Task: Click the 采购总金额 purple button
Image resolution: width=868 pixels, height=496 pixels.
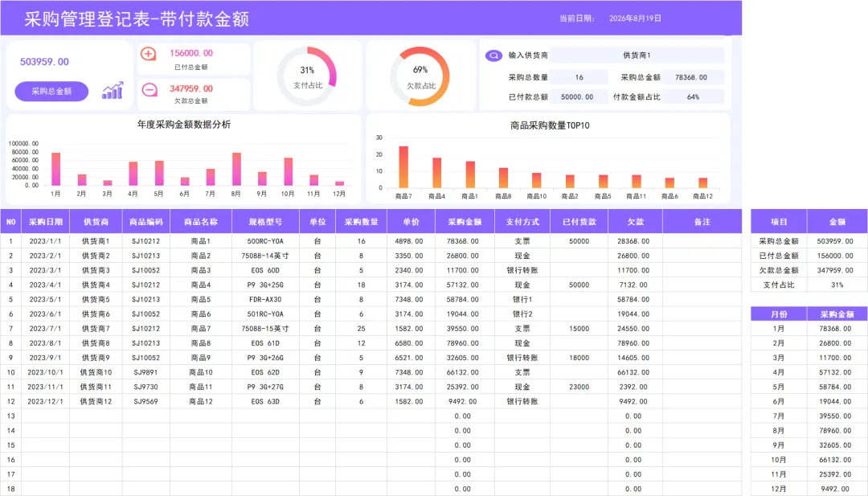Action: (x=51, y=92)
